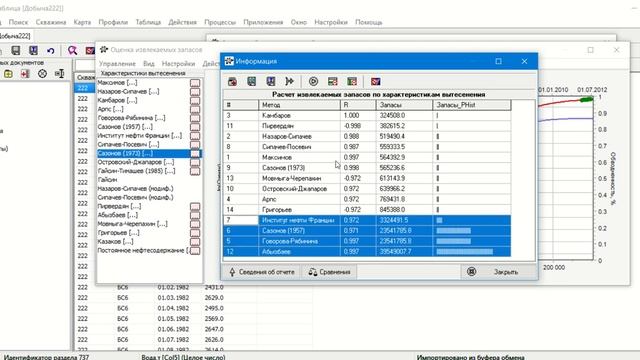Switch to the Добыча222 tab
This screenshot has width=640, height=360.
(x=15, y=36)
